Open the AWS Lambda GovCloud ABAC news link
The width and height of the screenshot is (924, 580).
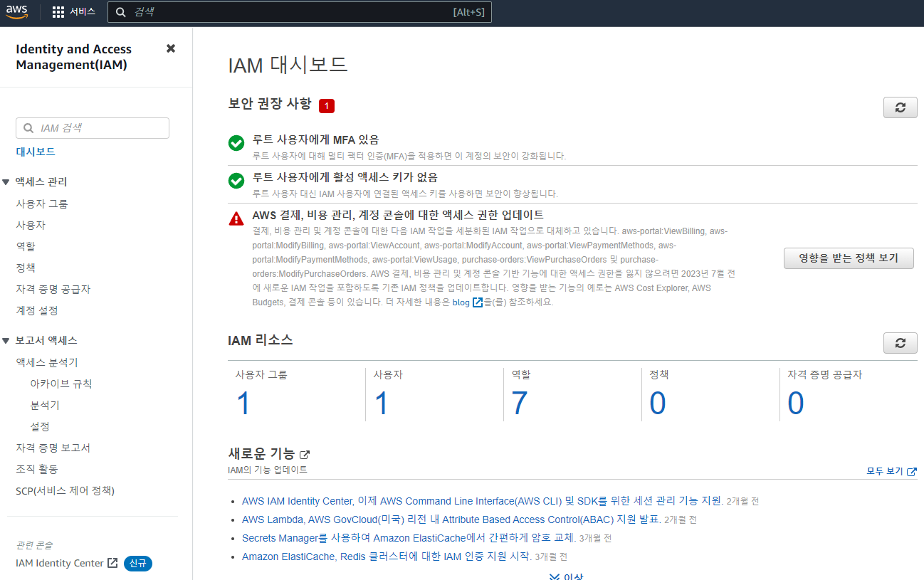(x=451, y=520)
